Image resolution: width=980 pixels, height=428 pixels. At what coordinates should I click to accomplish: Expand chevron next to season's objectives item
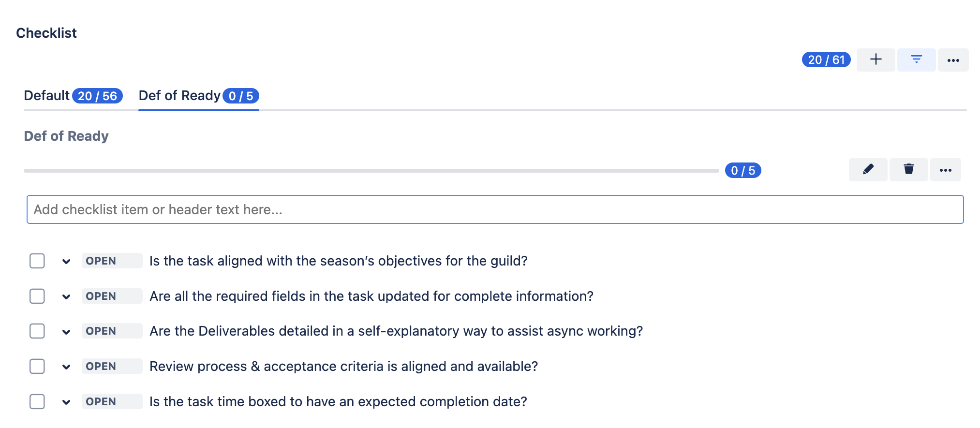[66, 262]
